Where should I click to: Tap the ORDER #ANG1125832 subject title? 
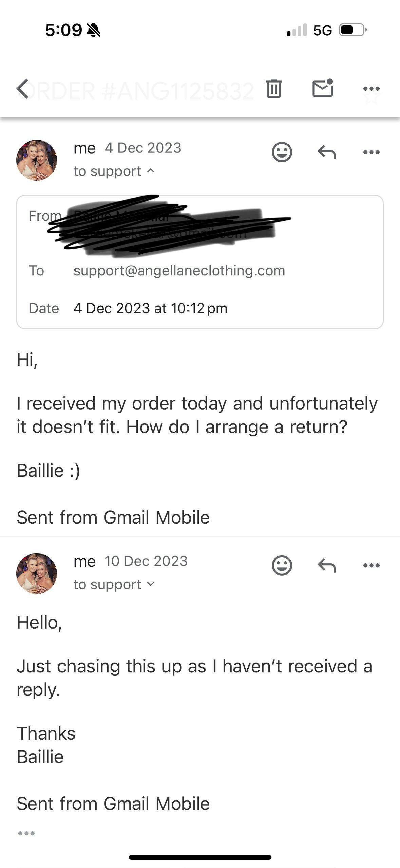[x=142, y=91]
